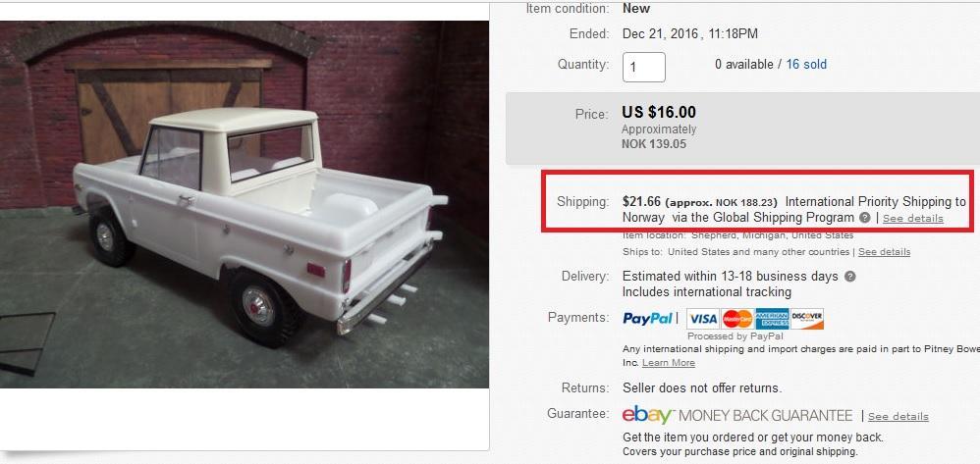Click the Quantity input field
The image size is (980, 464).
tap(644, 67)
